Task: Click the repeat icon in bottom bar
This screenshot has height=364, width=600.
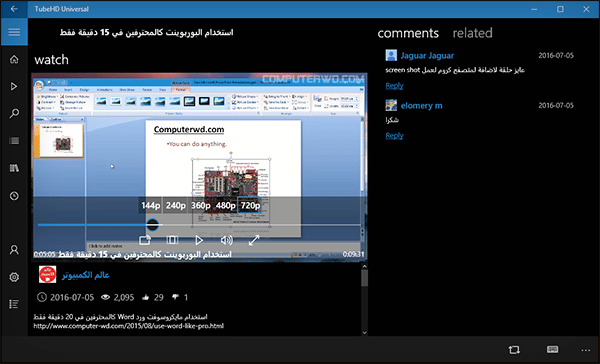Action: (514, 349)
